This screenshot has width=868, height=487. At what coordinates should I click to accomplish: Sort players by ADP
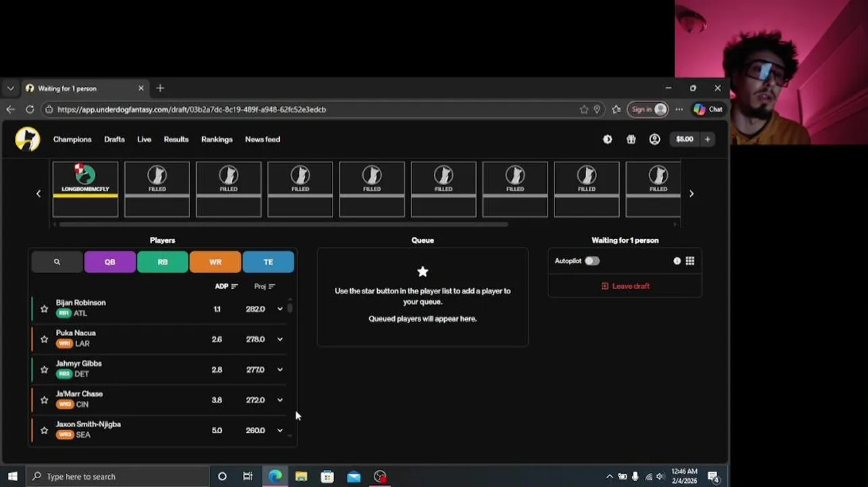click(226, 286)
